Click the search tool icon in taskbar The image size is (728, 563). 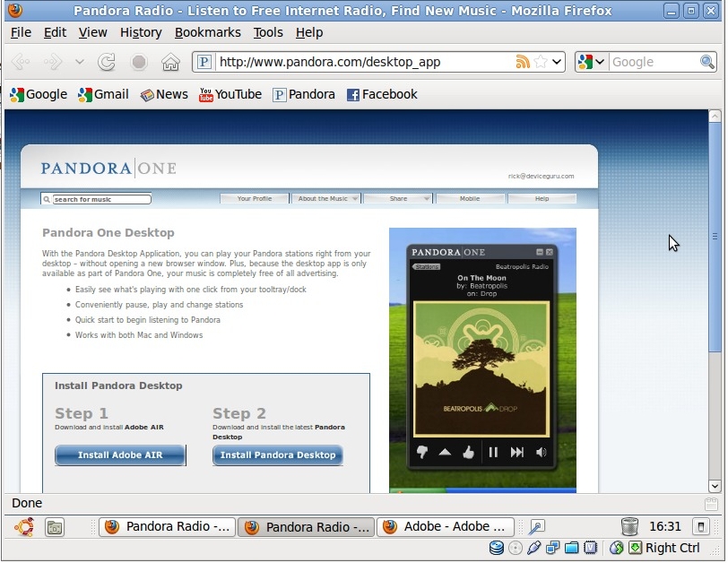[537, 527]
